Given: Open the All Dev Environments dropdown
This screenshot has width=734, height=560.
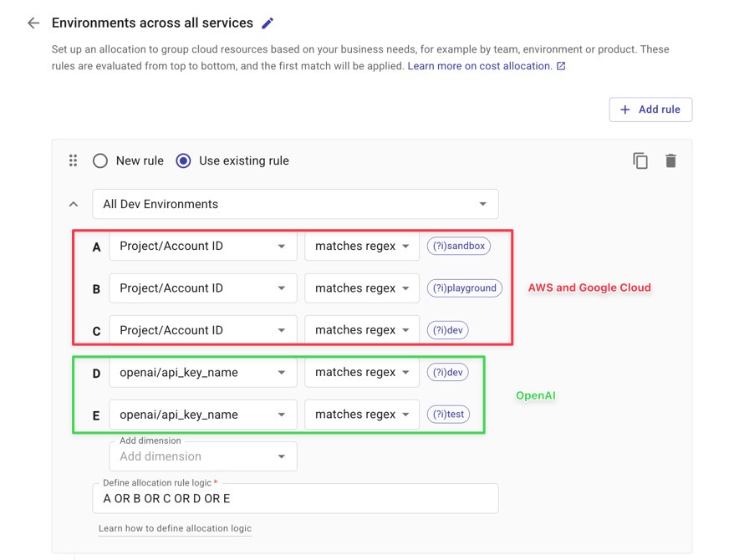Looking at the screenshot, I should (x=295, y=204).
